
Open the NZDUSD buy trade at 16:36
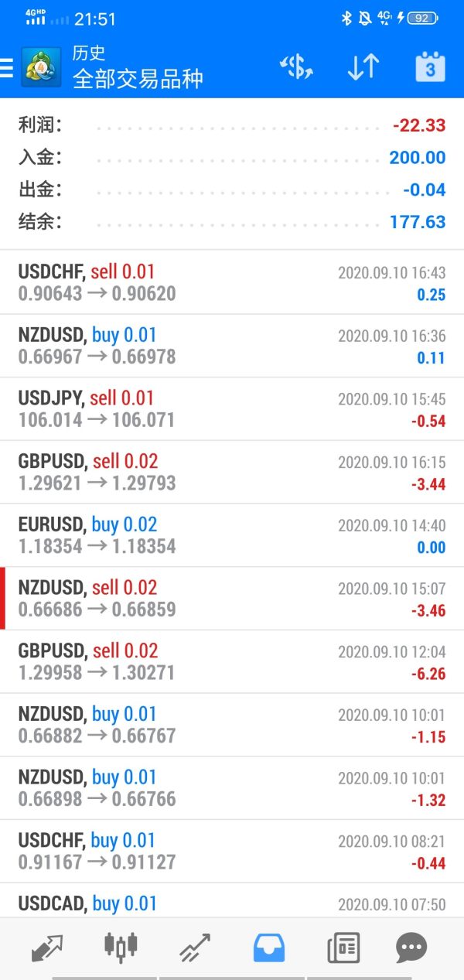click(x=232, y=346)
